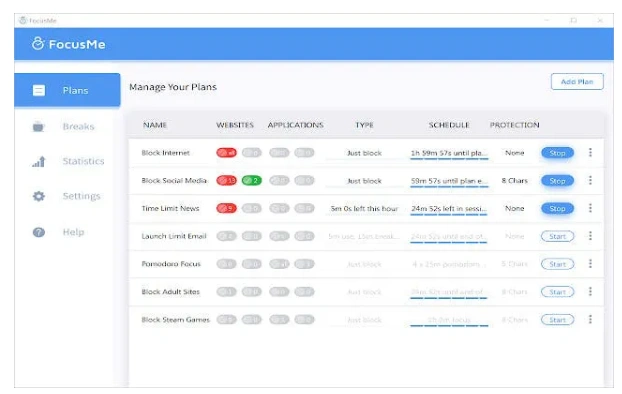Open the Breaks section

click(67, 127)
